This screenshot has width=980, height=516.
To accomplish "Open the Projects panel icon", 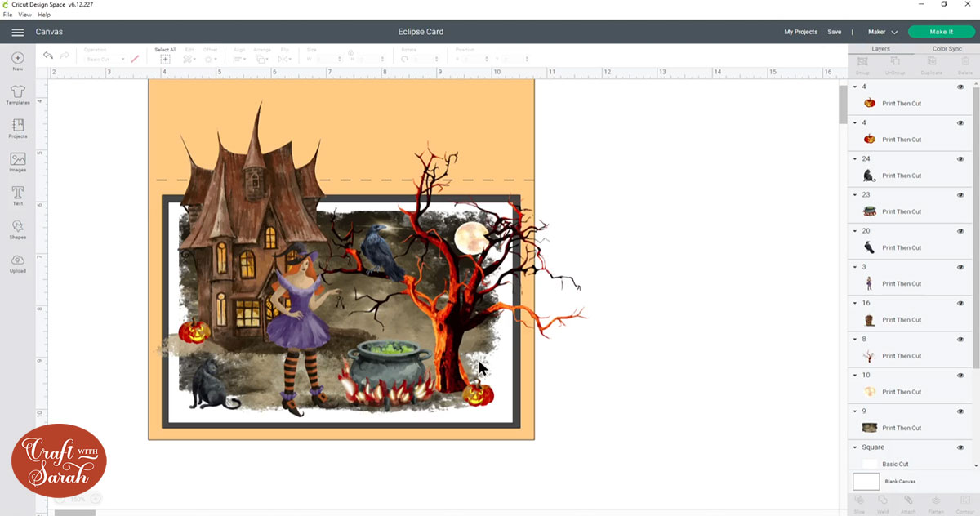I will [17, 128].
